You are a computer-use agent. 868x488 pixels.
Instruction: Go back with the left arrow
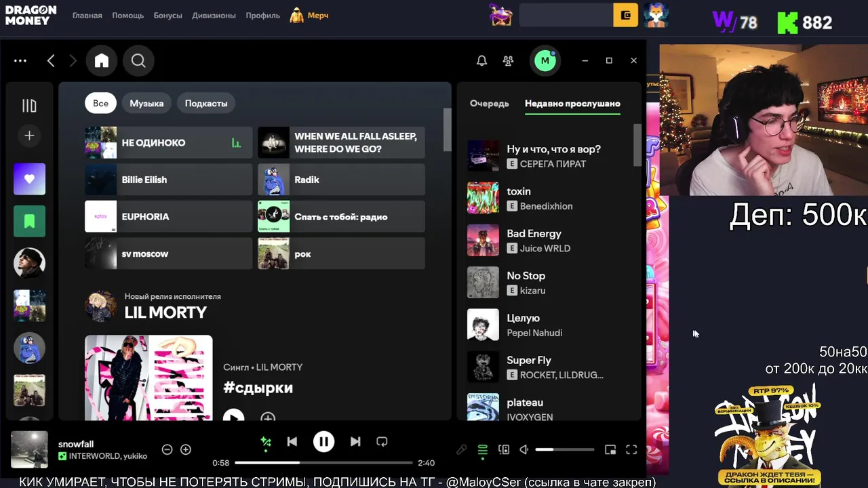(x=51, y=61)
